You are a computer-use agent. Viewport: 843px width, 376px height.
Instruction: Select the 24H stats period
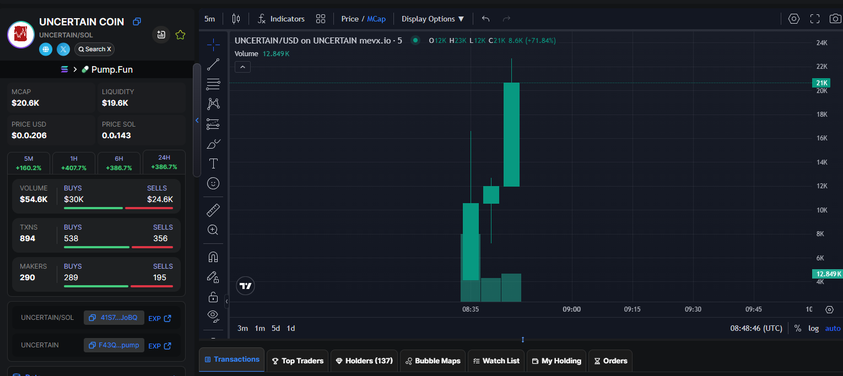(x=165, y=163)
